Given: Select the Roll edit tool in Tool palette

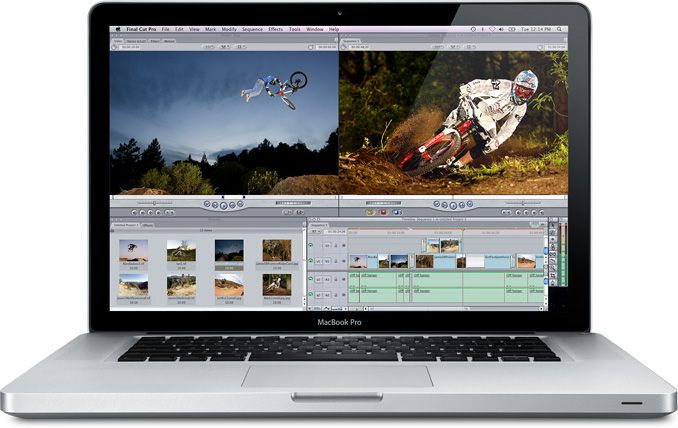Looking at the screenshot, I should 553,246.
